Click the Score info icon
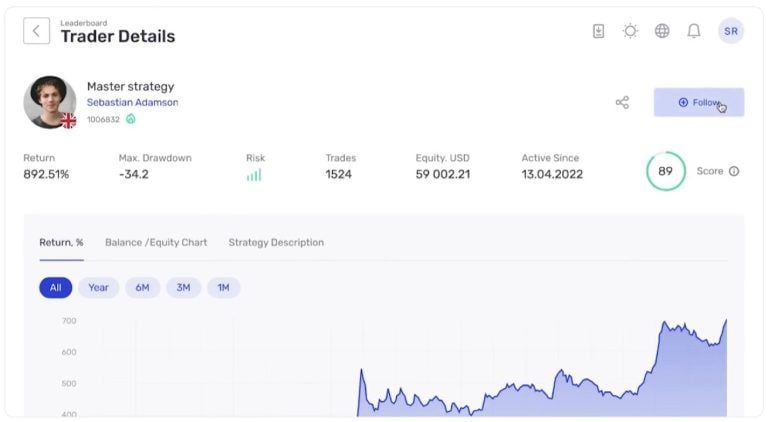The width and height of the screenshot is (768, 422). [x=734, y=171]
